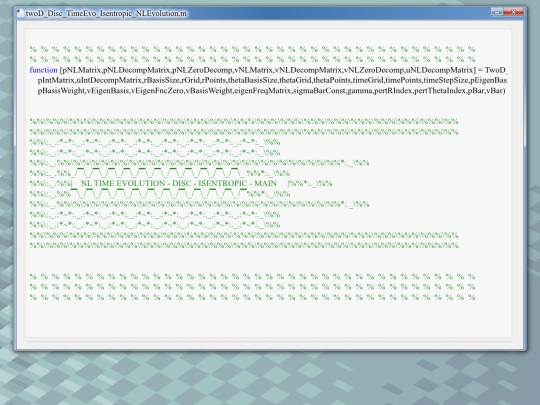This screenshot has height=405, width=540.
Task: Click 'vNLZeroDecomp' output argument
Action: point(374,70)
